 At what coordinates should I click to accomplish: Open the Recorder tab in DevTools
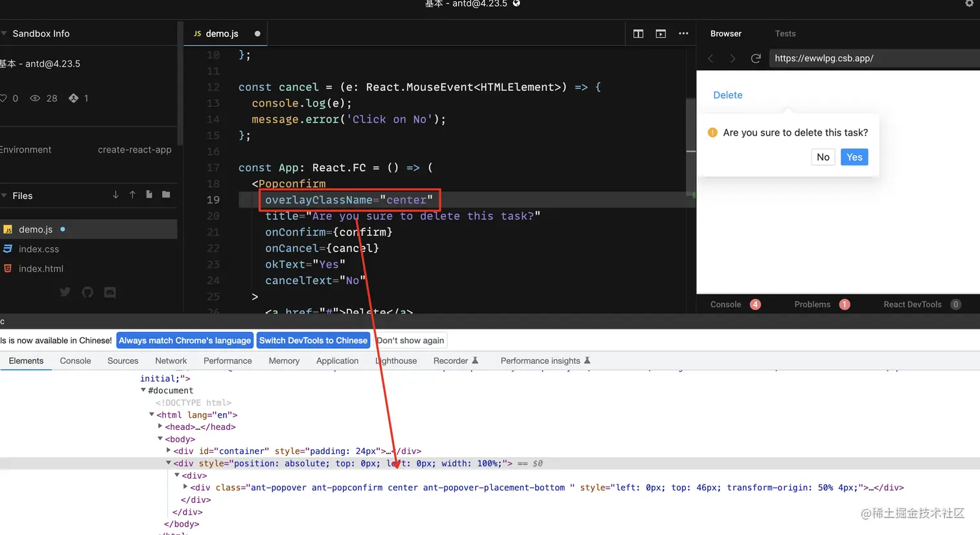tap(450, 361)
